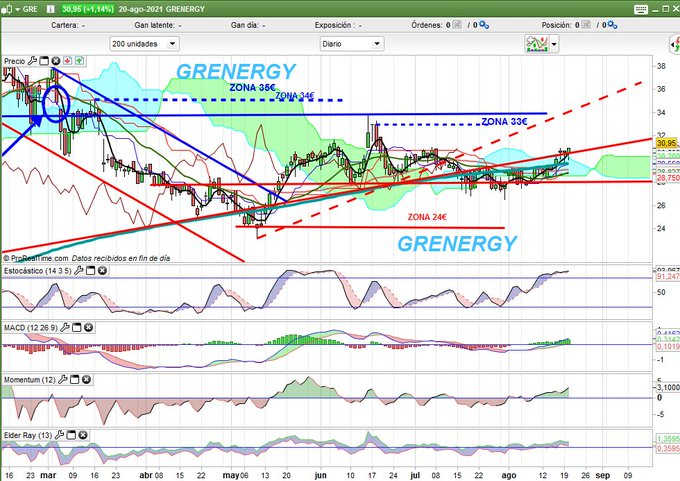The image size is (680, 481).
Task: Maximize the Elder Ray panel with its window icon
Action: tap(71, 435)
